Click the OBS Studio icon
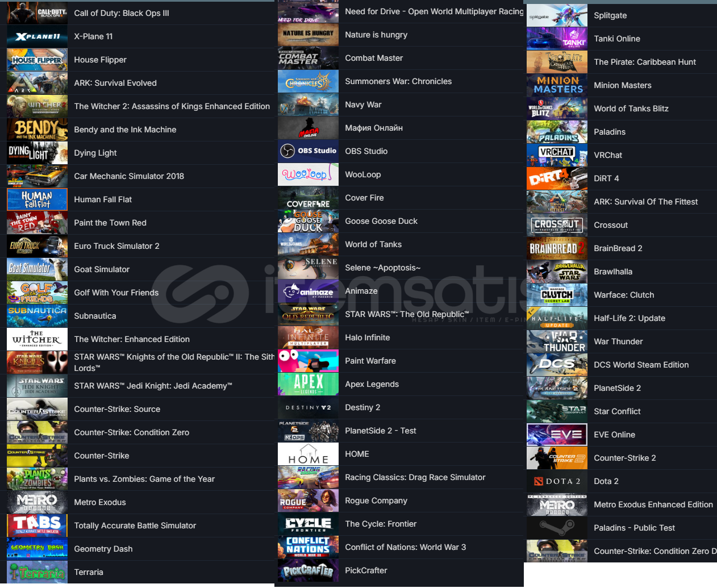 tap(308, 151)
